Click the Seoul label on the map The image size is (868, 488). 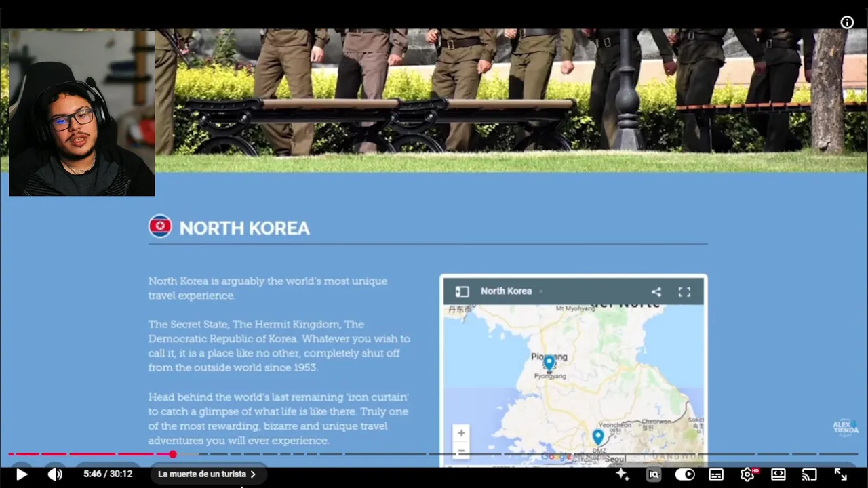tap(615, 459)
